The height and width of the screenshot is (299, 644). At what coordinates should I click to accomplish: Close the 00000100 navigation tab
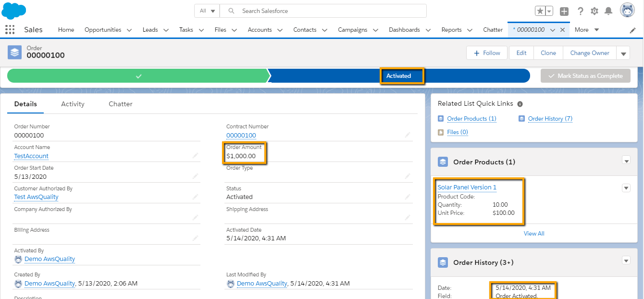pos(562,30)
